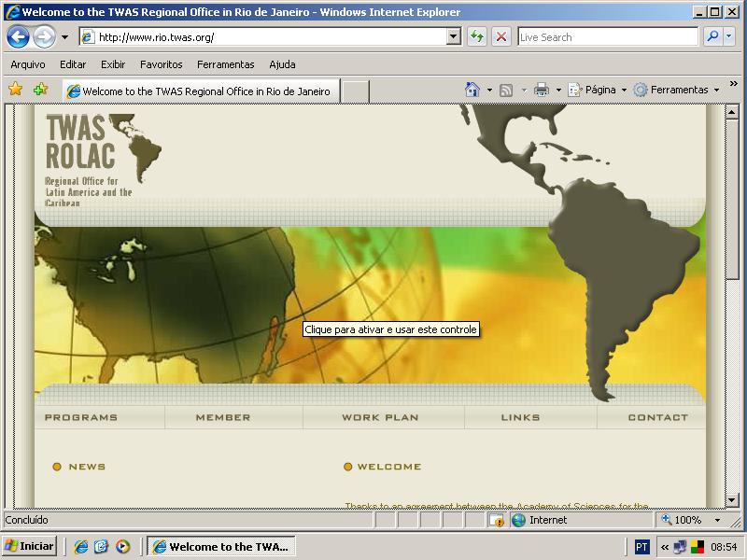Click the RSS feeds icon

pyautogui.click(x=506, y=90)
